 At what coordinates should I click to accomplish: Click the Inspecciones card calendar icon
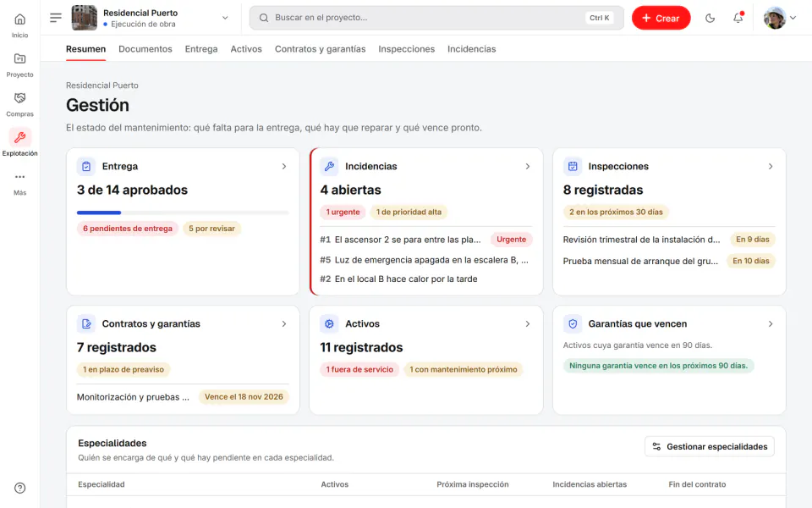[573, 167]
